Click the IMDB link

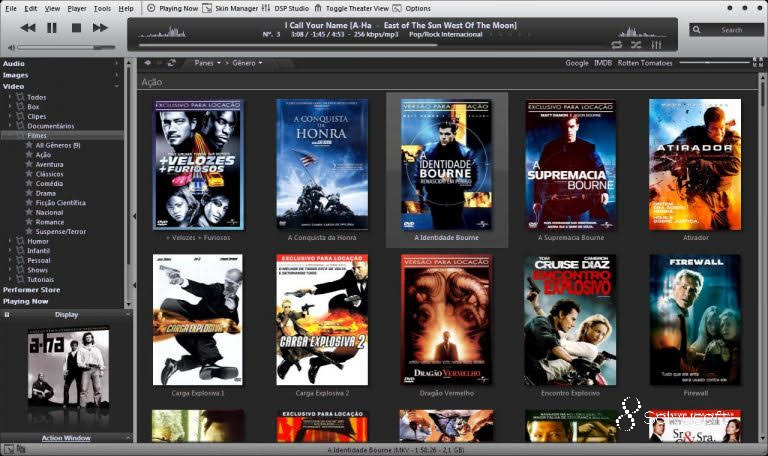pyautogui.click(x=603, y=63)
